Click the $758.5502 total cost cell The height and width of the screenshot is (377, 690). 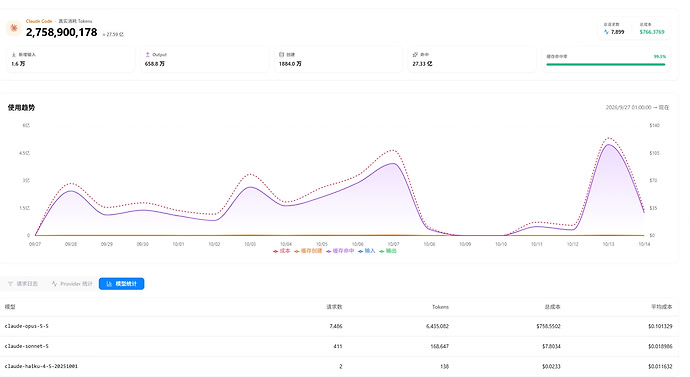(x=548, y=326)
